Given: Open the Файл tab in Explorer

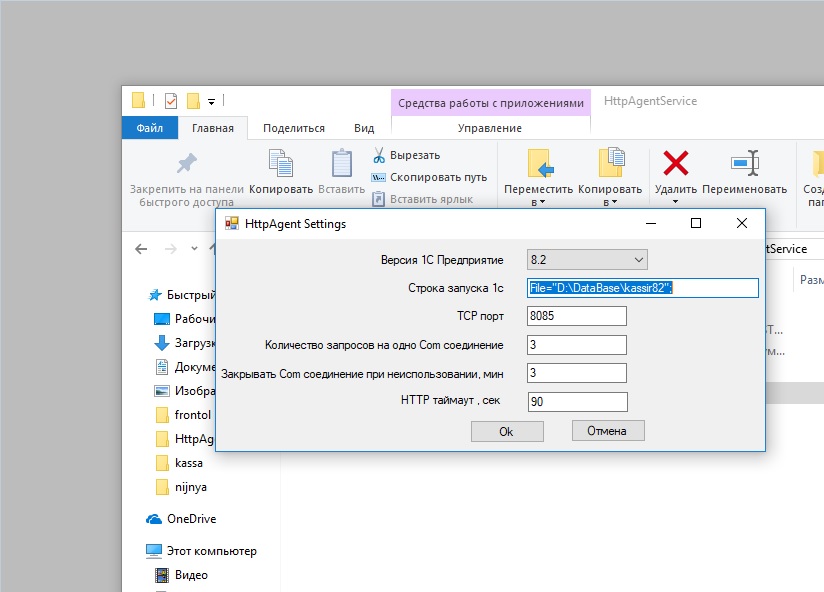Looking at the screenshot, I should pyautogui.click(x=150, y=128).
